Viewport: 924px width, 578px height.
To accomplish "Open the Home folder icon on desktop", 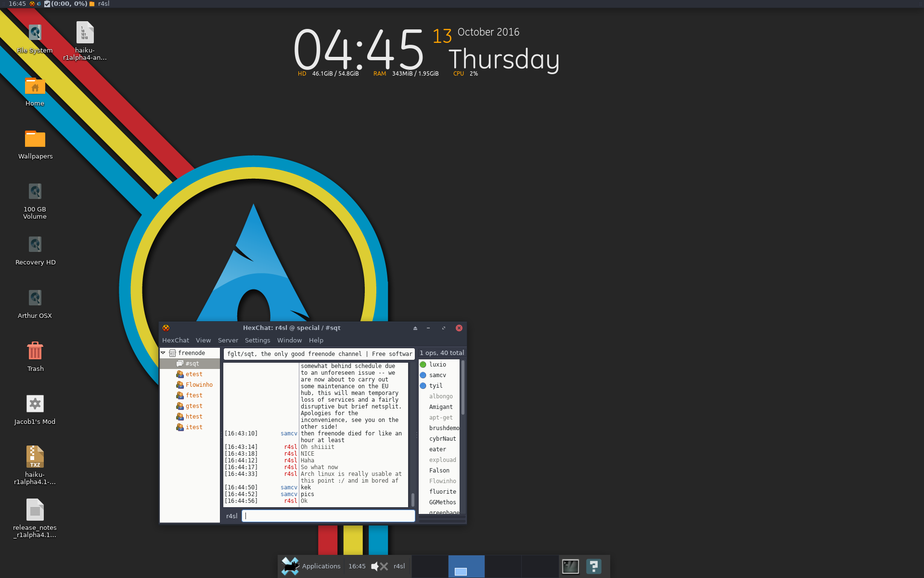I will tap(35, 86).
